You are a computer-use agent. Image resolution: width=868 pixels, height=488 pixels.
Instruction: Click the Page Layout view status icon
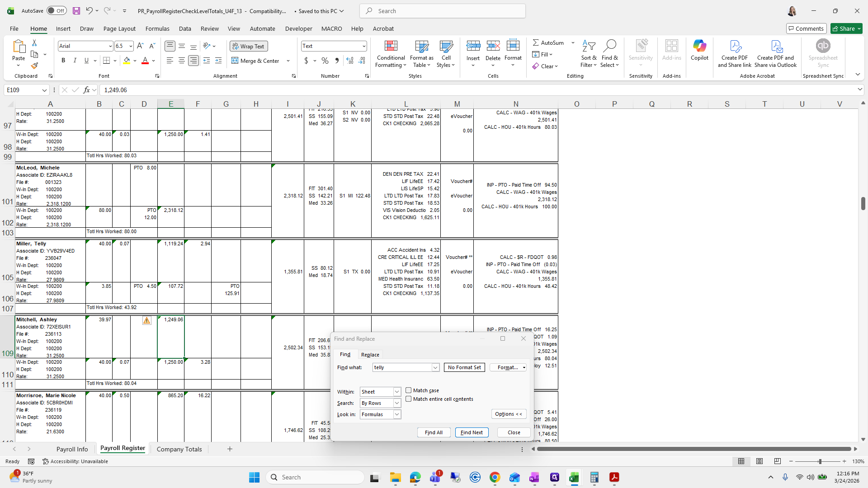[x=759, y=461]
